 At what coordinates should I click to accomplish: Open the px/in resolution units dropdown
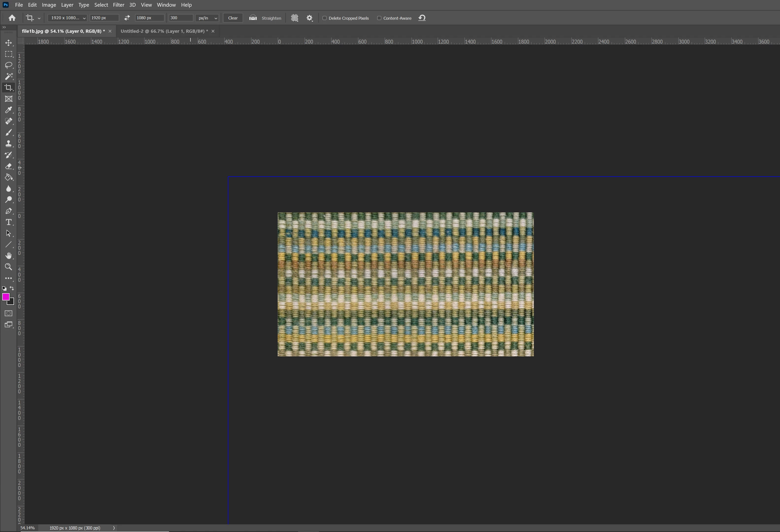(207, 18)
